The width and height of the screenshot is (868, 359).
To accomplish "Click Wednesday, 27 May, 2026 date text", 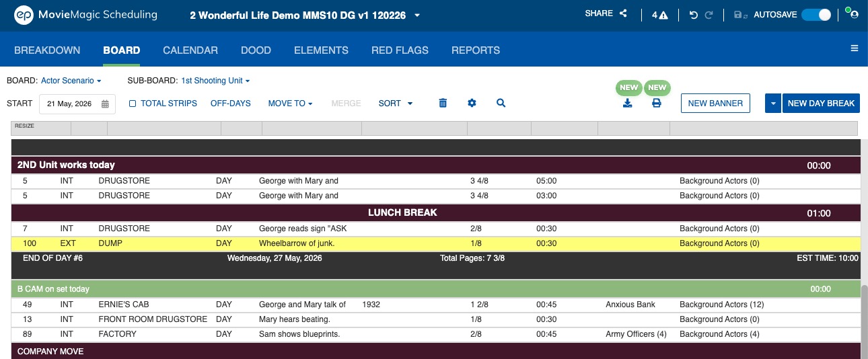I will coord(275,258).
